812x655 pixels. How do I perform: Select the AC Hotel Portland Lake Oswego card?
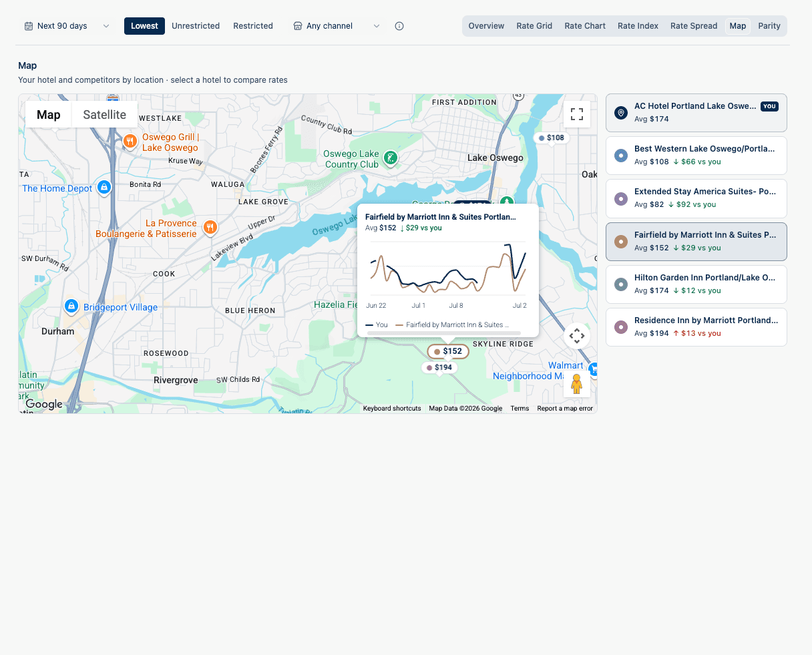696,113
